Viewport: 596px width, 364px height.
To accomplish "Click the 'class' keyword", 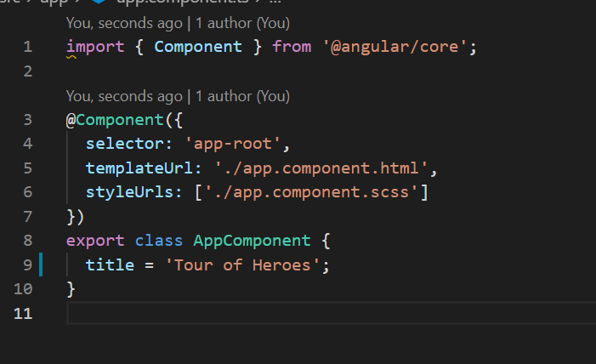I will tap(159, 242).
